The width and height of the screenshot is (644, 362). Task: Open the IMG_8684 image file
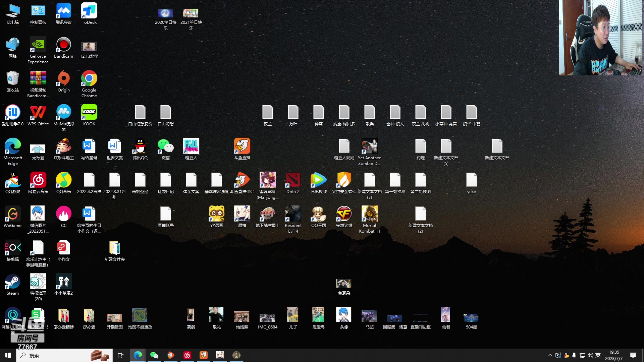point(268,321)
